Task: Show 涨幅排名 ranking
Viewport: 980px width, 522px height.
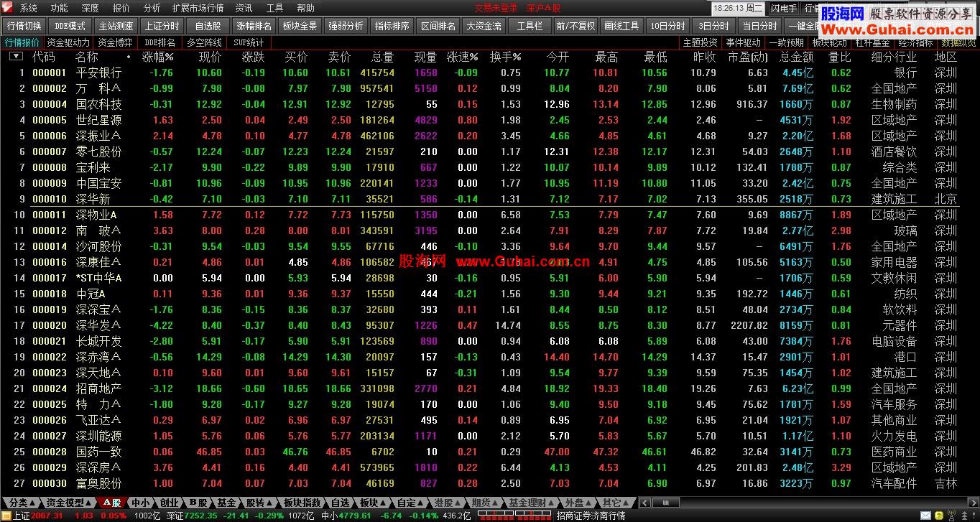Action: (254, 26)
